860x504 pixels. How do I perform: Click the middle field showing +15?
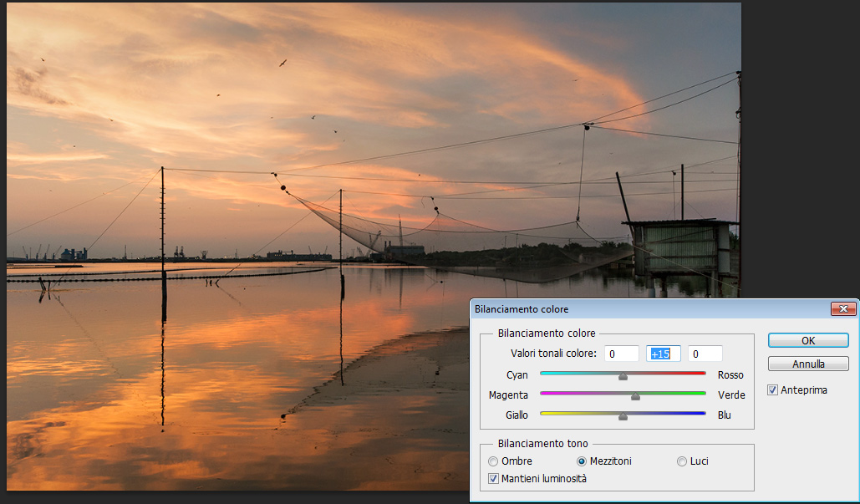[664, 354]
